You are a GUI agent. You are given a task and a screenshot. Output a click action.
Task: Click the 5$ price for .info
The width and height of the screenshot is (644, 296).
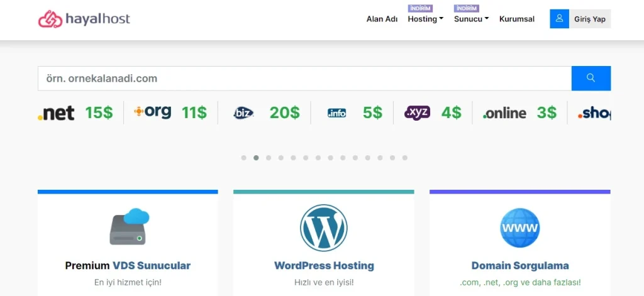point(372,112)
